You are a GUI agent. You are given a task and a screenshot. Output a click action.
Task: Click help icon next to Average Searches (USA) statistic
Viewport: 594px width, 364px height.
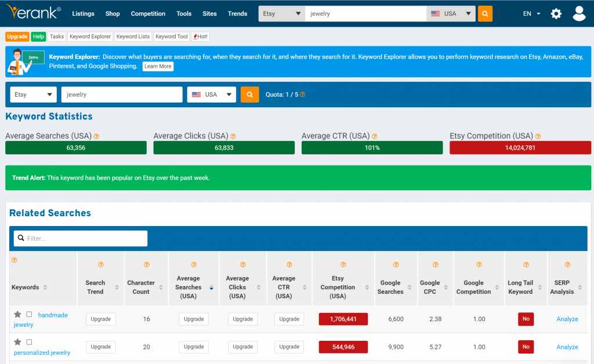pyautogui.click(x=97, y=136)
